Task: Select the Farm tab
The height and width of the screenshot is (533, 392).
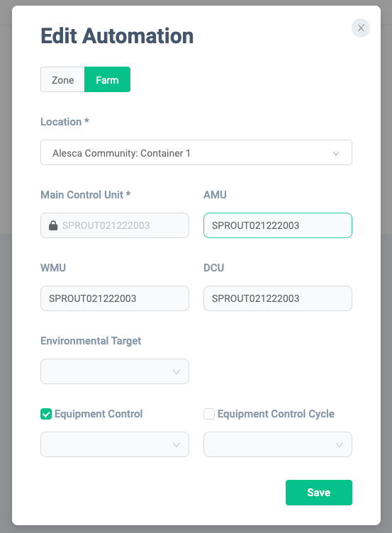Action: click(x=107, y=79)
